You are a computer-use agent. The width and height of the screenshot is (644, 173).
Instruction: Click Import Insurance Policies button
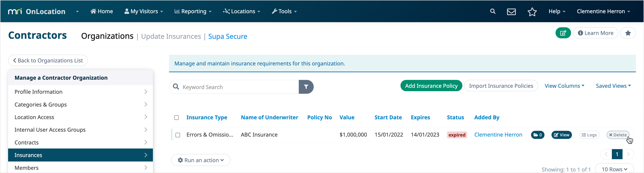coord(501,86)
